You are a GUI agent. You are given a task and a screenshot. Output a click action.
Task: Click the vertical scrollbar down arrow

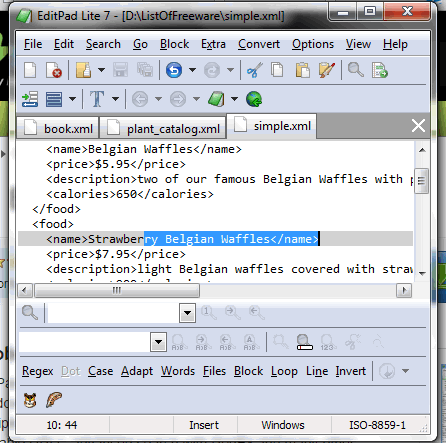click(x=422, y=274)
